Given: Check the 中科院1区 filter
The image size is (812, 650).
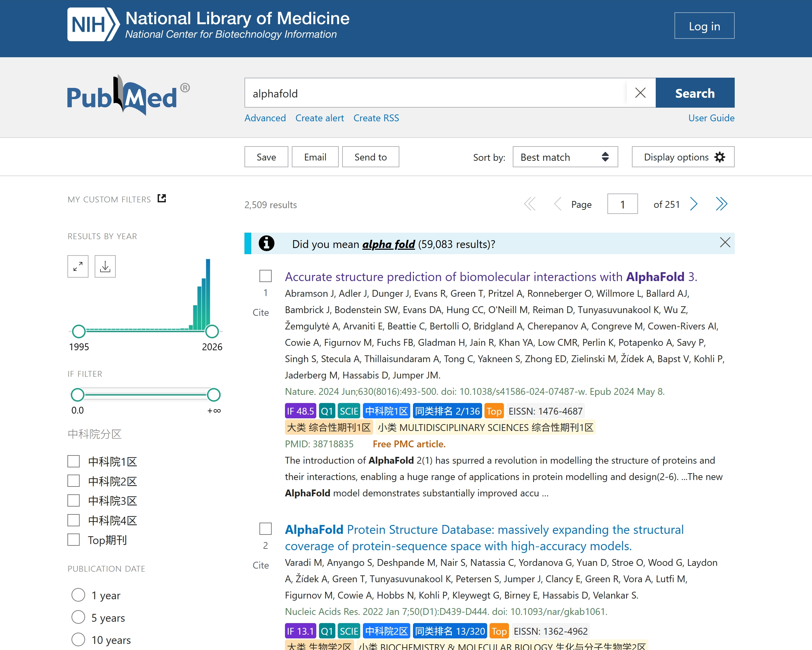Looking at the screenshot, I should tap(74, 461).
